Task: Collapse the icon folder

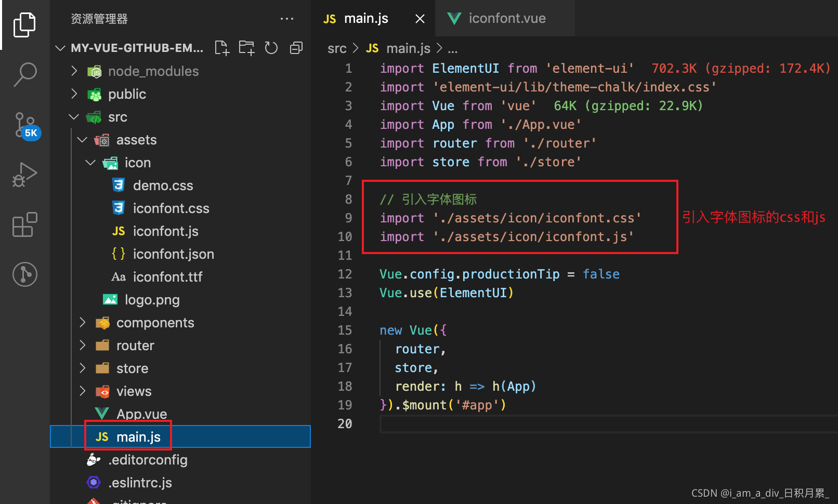Action: click(90, 163)
